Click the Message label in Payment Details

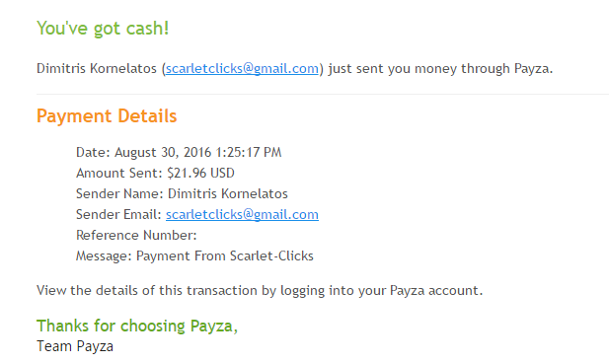[104, 256]
